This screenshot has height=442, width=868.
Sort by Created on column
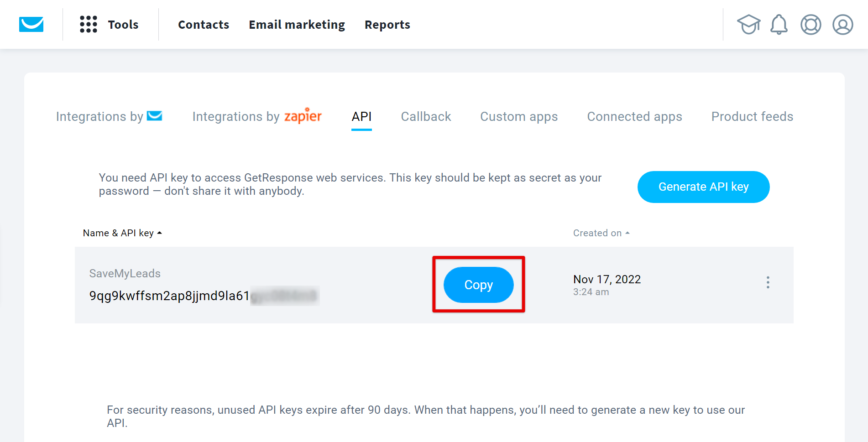[601, 233]
